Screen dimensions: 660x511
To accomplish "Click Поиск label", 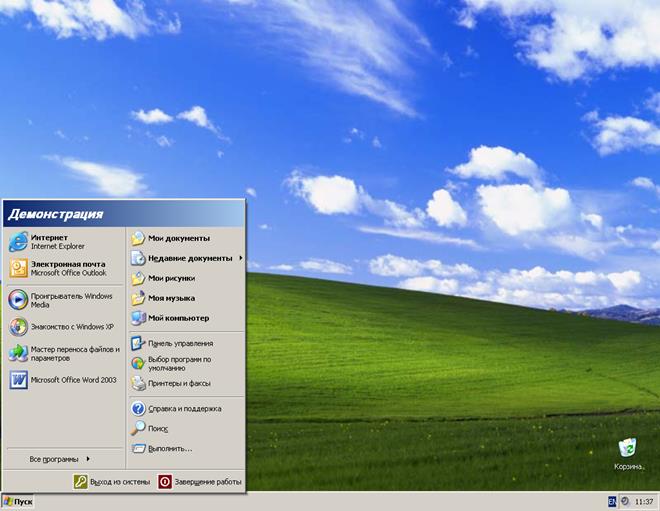I will [158, 428].
